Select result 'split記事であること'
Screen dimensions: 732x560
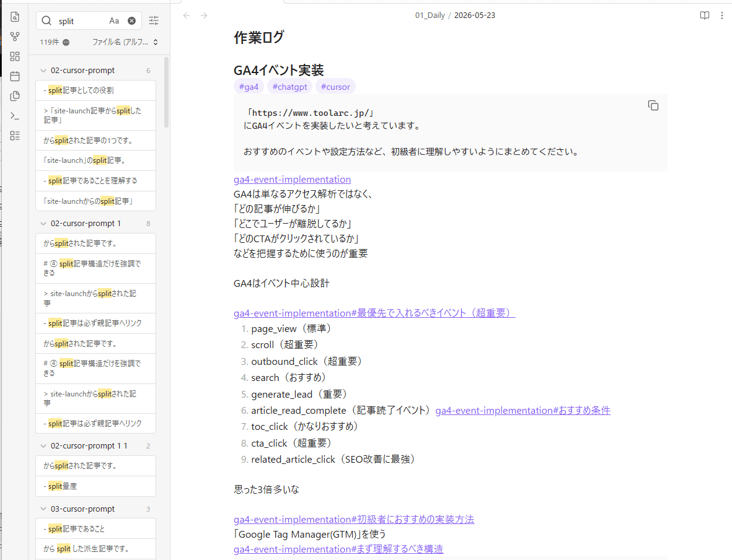coord(95,529)
